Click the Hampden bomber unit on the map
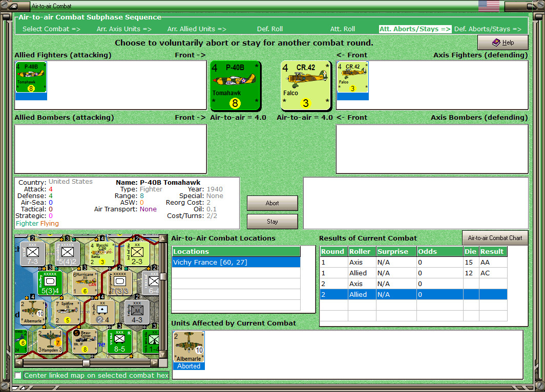 point(50,342)
